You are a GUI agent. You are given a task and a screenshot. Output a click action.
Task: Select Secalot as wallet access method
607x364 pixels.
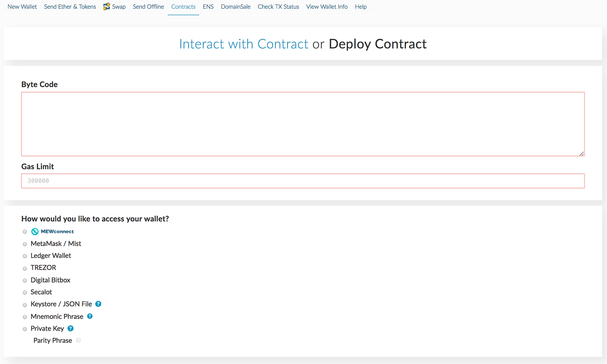[x=25, y=293]
